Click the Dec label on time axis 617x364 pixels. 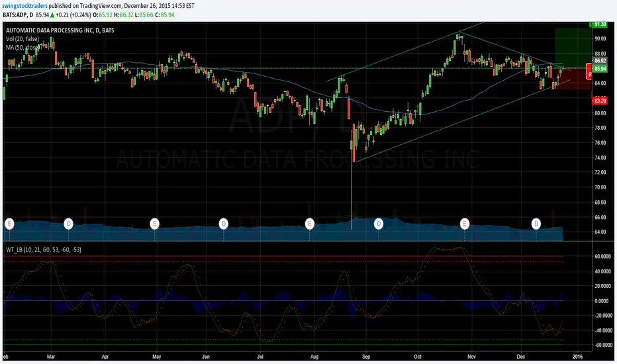click(520, 357)
